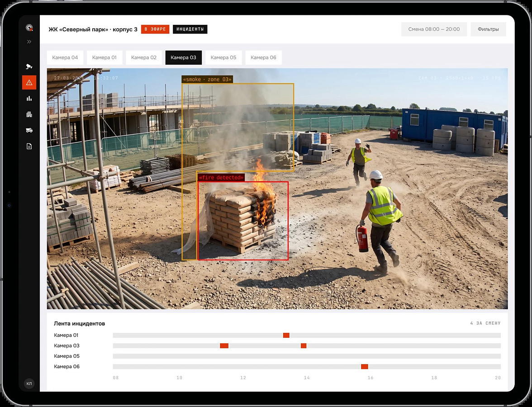532x407 pixels.
Task: Open the security cameras section in sidebar
Action: (29, 66)
